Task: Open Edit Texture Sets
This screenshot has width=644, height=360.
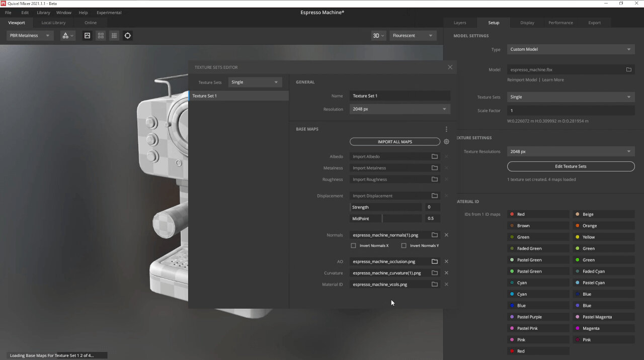Action: tap(571, 166)
